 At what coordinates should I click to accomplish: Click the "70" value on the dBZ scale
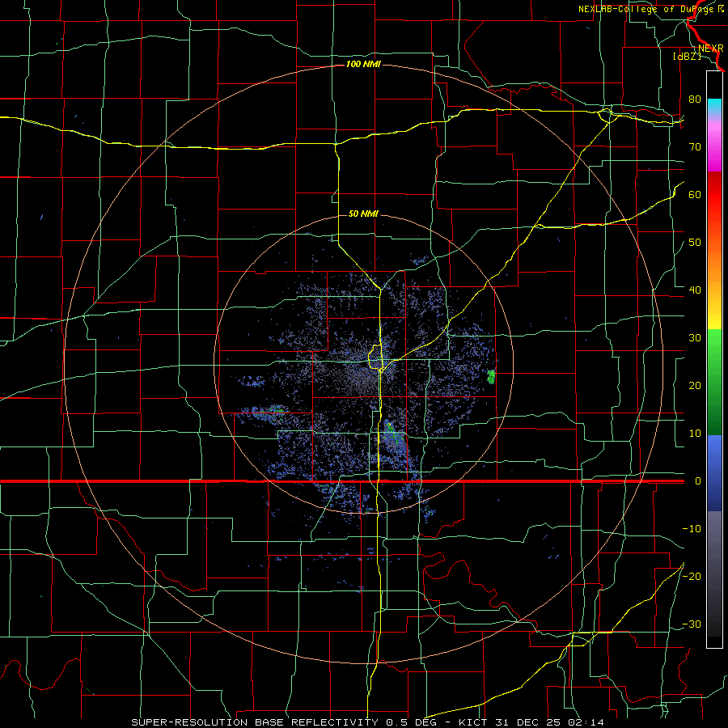tap(695, 146)
